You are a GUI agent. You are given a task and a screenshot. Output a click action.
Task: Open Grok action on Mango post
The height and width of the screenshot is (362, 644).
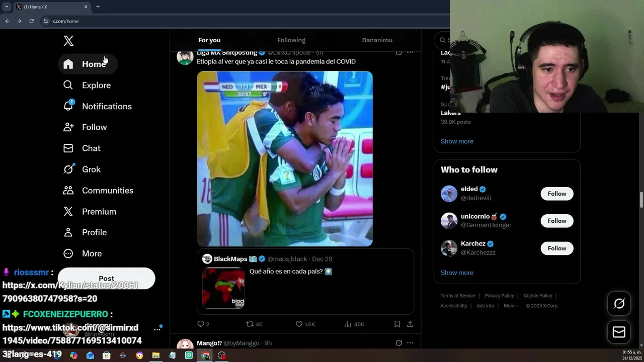tap(398, 343)
